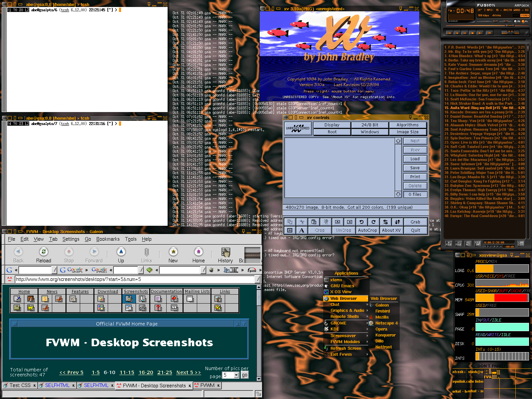Image resolution: width=532 pixels, height=399 pixels.
Task: Expand the Web Browser submenu in Applications menu
Action: click(344, 299)
